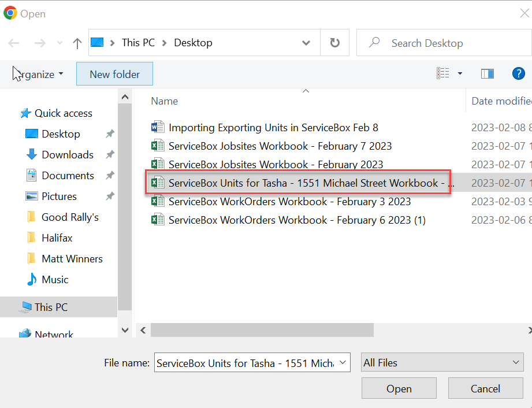Click the horizontal scrollbar left arrow
The width and height of the screenshot is (532, 408).
click(x=143, y=330)
